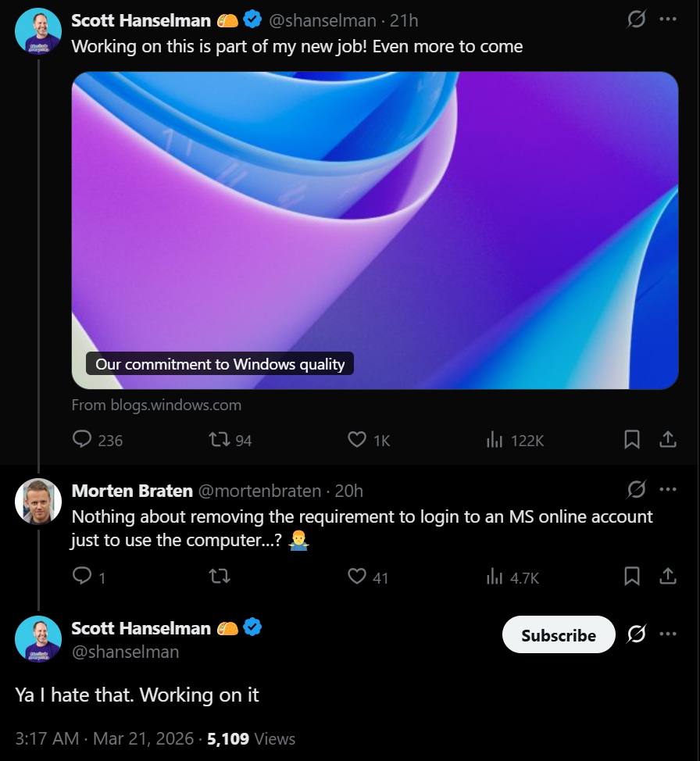Like Morten Braten's reply
The image size is (700, 761).
(357, 577)
